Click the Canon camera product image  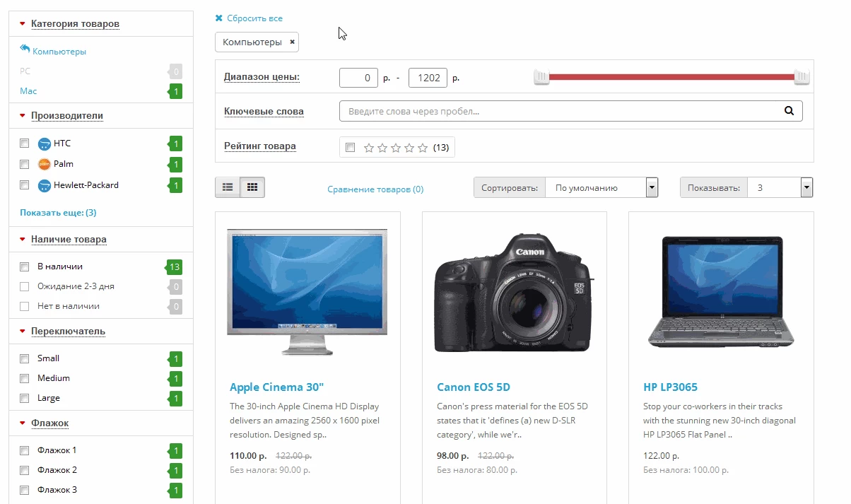[515, 293]
